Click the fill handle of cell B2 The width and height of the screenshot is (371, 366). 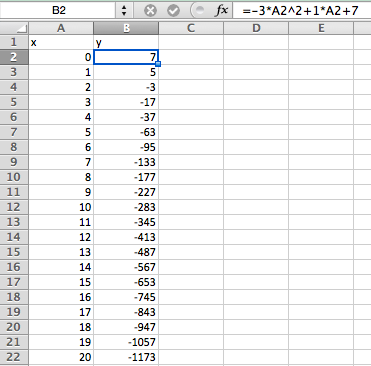[158, 64]
